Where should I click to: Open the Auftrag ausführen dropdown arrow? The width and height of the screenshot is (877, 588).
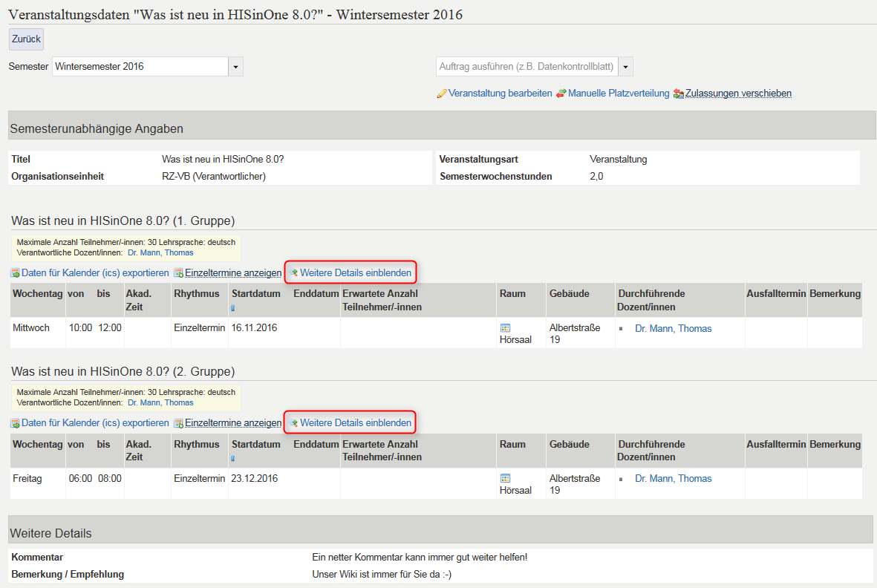point(625,67)
